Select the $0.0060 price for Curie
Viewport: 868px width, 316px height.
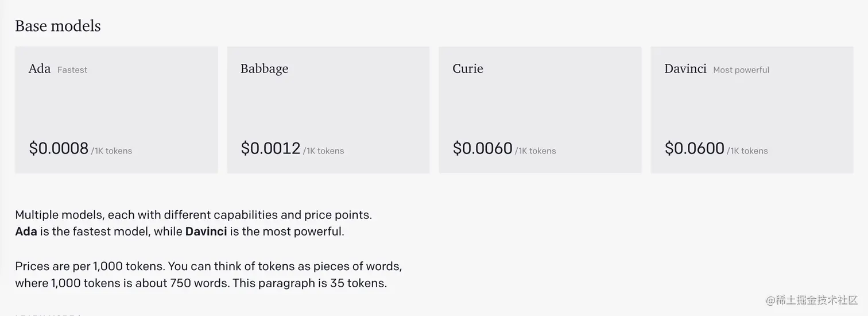(x=482, y=148)
